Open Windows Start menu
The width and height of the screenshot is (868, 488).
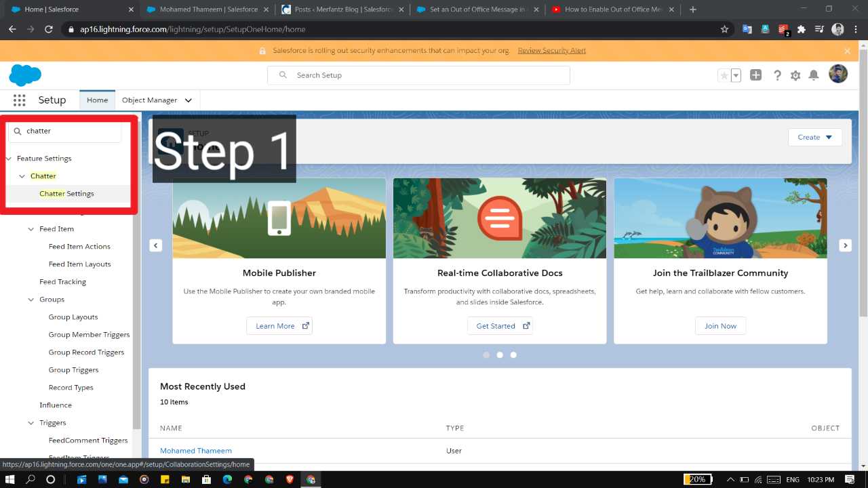click(10, 479)
